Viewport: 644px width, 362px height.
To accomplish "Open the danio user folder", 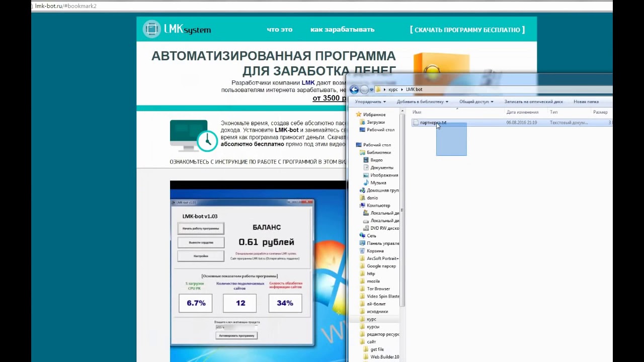I will click(369, 198).
